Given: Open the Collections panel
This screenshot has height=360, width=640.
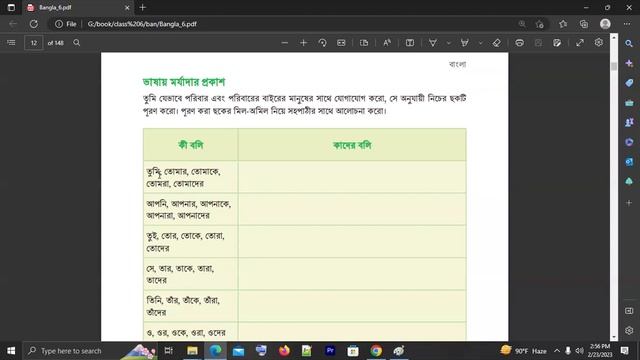Looking at the screenshot, I should (584, 24).
